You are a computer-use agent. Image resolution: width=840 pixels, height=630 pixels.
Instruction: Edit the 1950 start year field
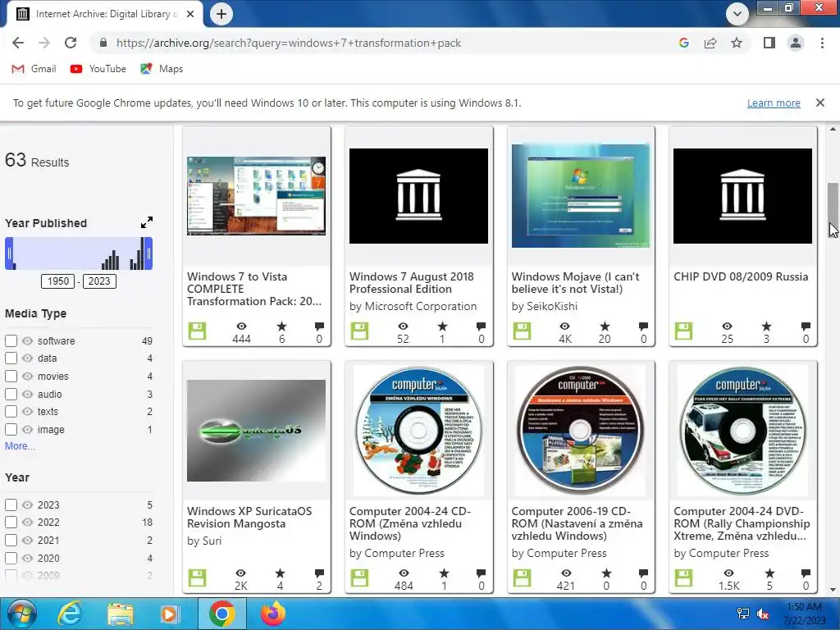[58, 281]
